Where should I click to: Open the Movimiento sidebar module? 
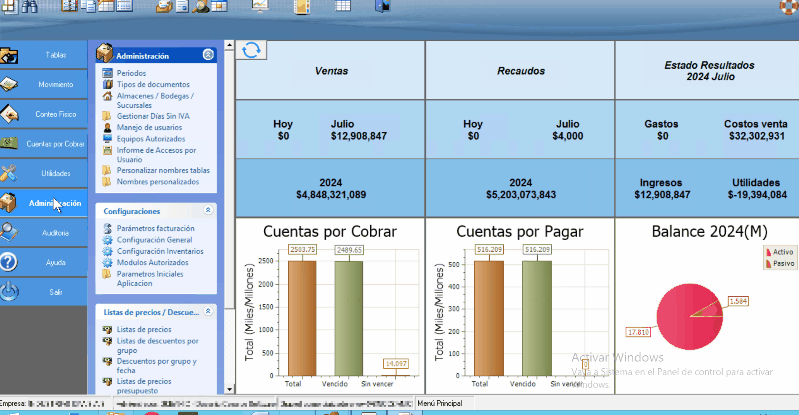pyautogui.click(x=55, y=84)
